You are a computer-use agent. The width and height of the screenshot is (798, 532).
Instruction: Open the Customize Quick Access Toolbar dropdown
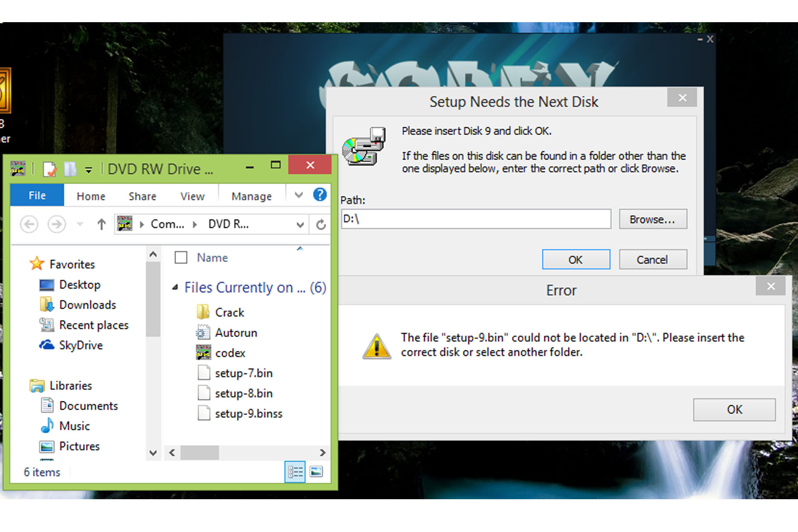click(89, 170)
